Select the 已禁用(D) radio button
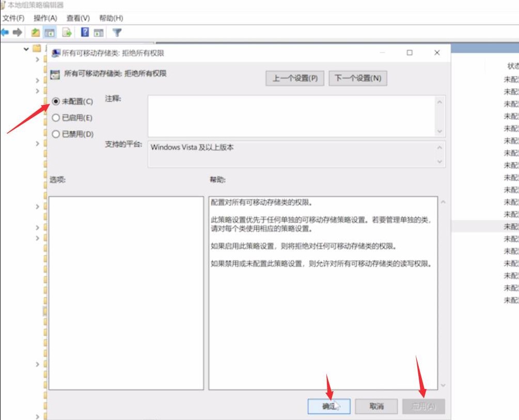 click(56, 134)
